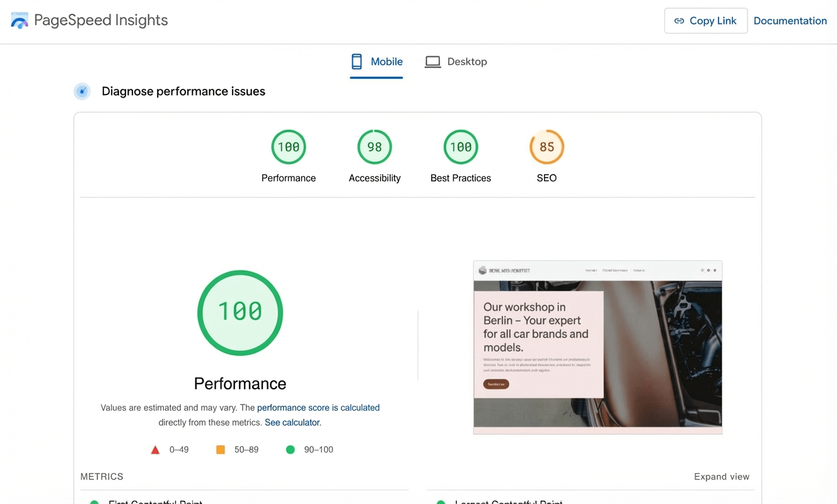Open the Documentation link

point(790,21)
